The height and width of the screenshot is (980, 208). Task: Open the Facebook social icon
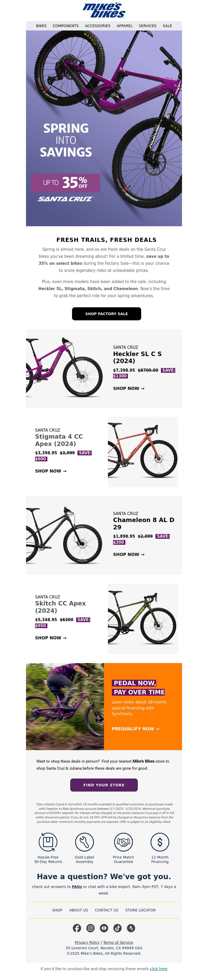pos(77,928)
